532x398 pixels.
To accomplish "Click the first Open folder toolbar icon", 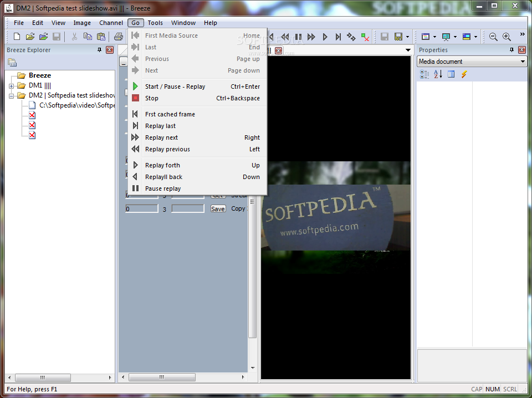I will click(30, 37).
